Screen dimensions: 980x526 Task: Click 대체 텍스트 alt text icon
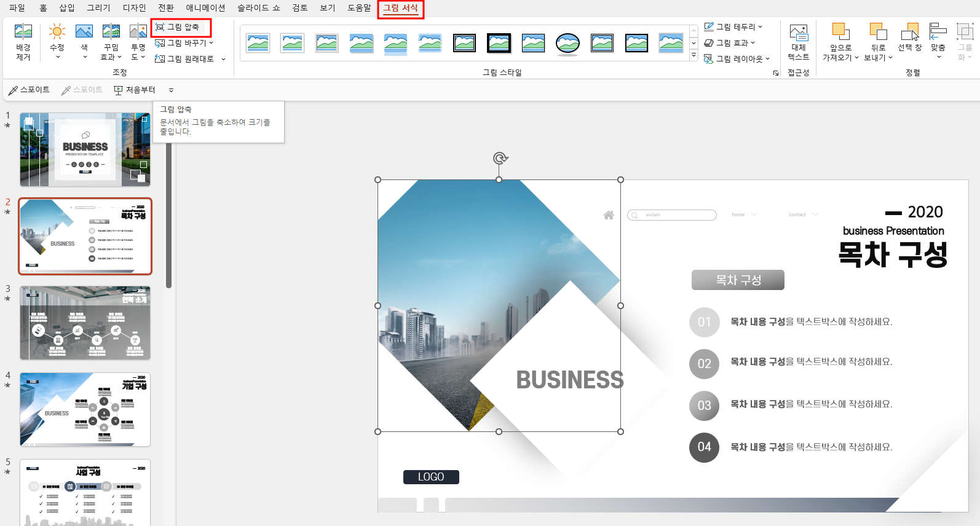[799, 42]
